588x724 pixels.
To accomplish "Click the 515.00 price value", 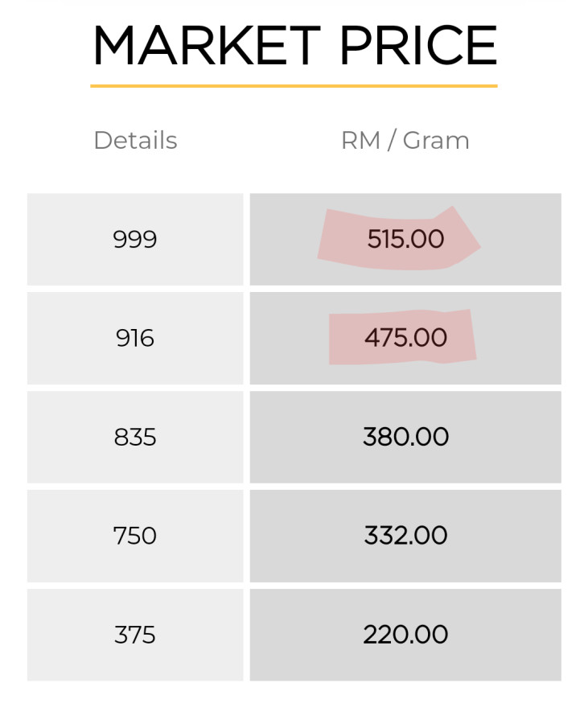I will [x=405, y=240].
